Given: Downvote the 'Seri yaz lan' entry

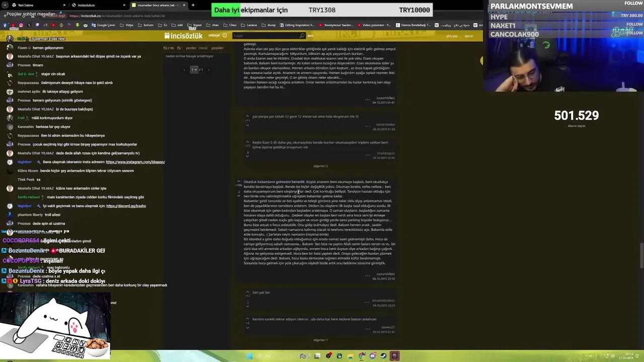Looking at the screenshot, I should coord(247,306).
